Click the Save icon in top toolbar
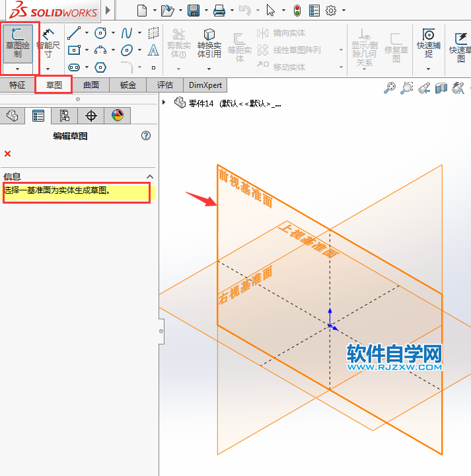471x476 pixels. [x=194, y=11]
